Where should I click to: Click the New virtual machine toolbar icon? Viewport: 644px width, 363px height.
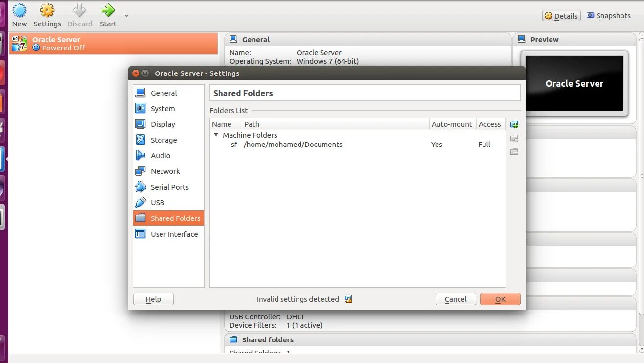tap(20, 10)
